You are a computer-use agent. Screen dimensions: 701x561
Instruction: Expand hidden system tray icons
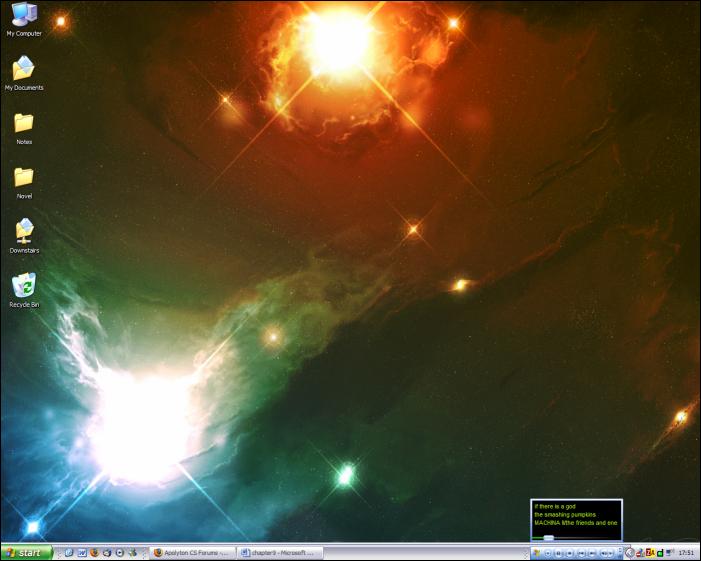pos(630,552)
